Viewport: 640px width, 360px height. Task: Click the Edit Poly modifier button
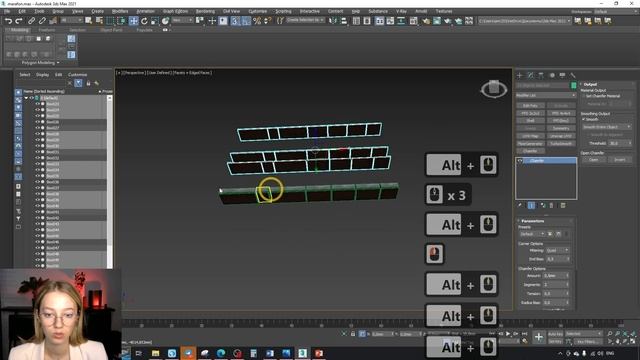point(530,106)
